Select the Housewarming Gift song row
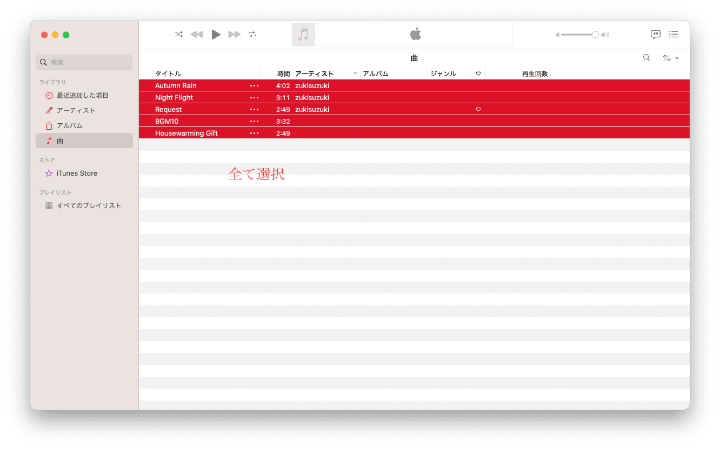 click(414, 133)
